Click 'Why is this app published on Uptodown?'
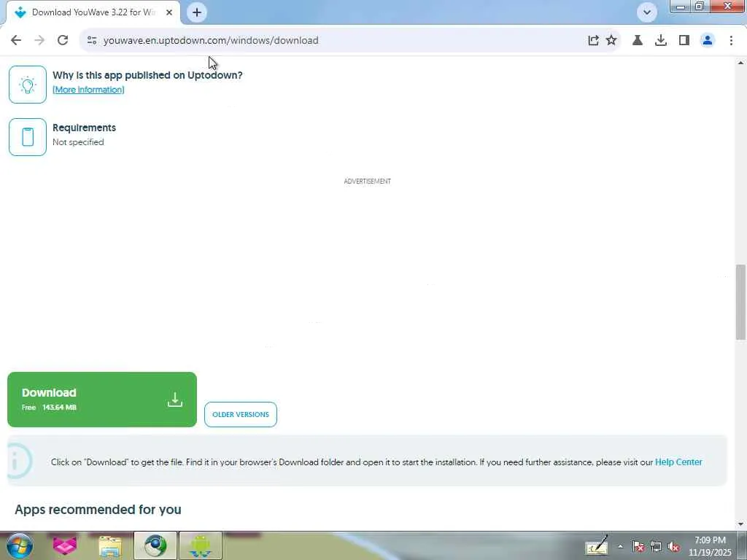747x560 pixels. [x=147, y=75]
